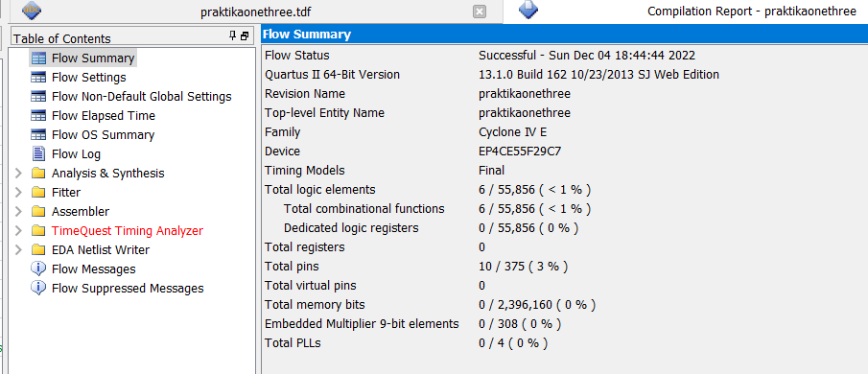Click the Flow Settings table icon

(x=38, y=78)
